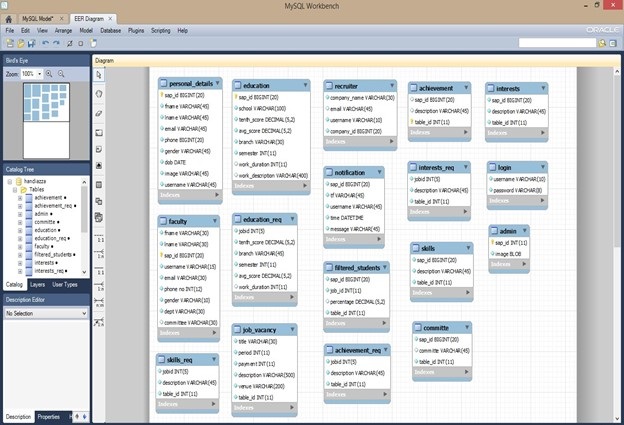Click the Redo toolbar arrow

[x=56, y=43]
